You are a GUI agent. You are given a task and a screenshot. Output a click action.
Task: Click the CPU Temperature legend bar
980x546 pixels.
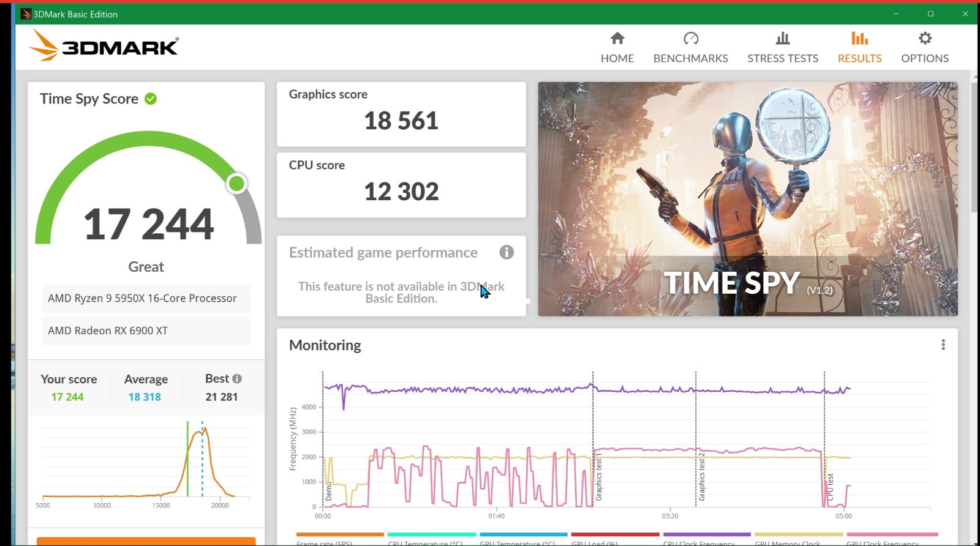tap(432, 535)
